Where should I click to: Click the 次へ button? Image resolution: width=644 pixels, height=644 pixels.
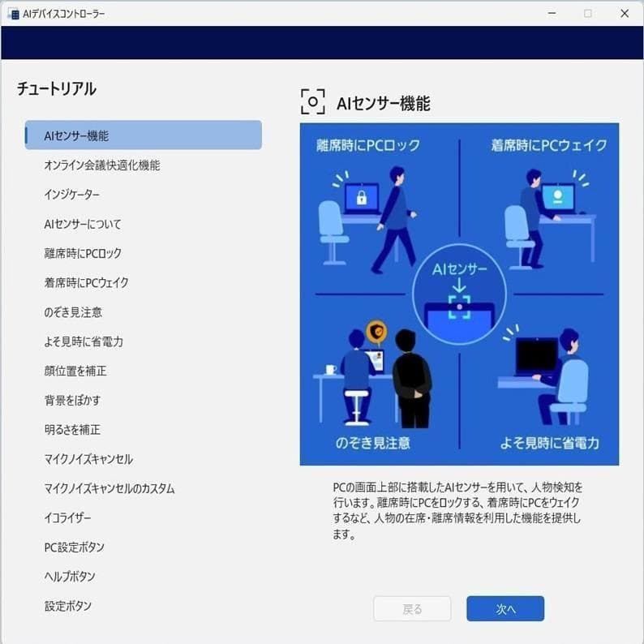504,609
